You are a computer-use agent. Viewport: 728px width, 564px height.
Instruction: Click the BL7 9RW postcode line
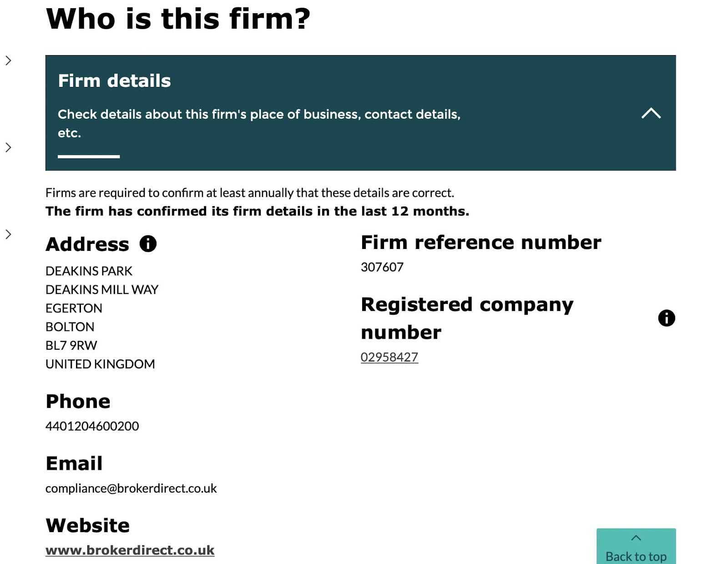tap(71, 346)
